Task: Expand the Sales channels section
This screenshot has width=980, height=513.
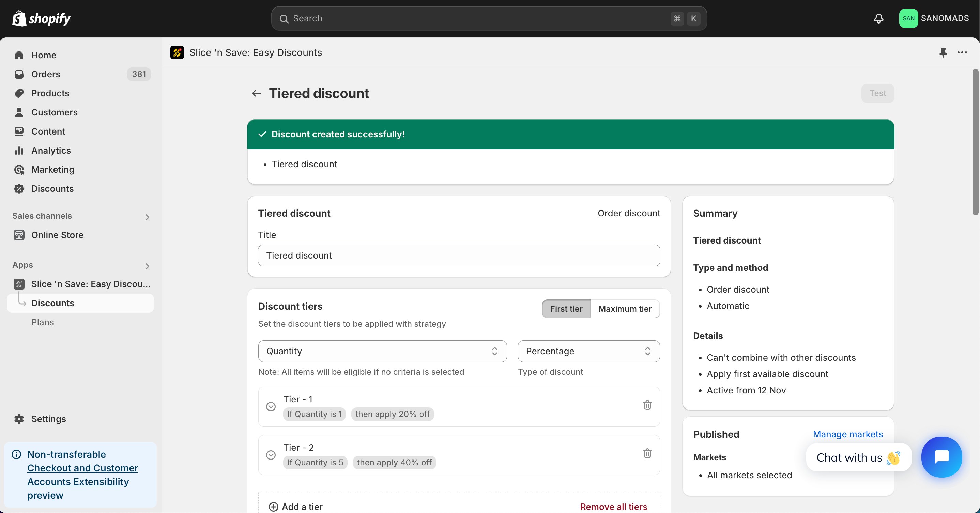Action: pos(147,217)
